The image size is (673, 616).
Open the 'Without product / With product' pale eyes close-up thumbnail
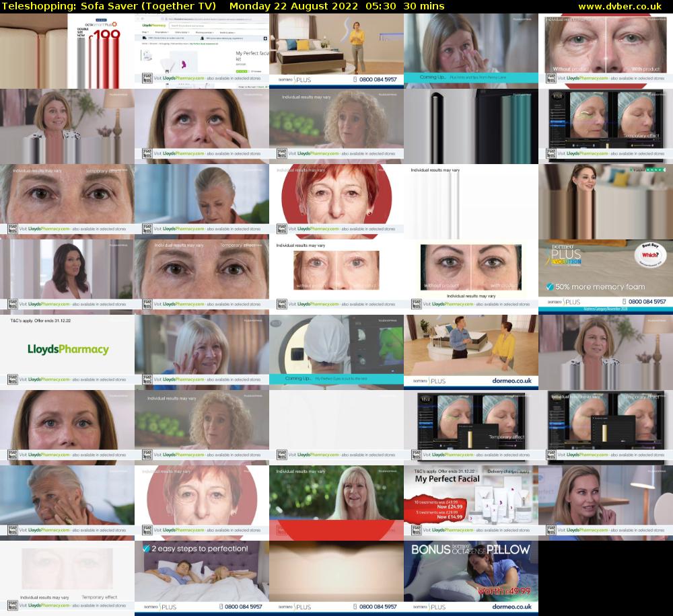(606, 50)
